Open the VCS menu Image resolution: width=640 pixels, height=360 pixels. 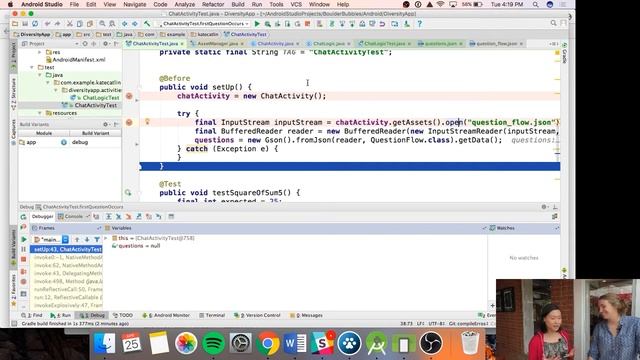tap(296, 4)
